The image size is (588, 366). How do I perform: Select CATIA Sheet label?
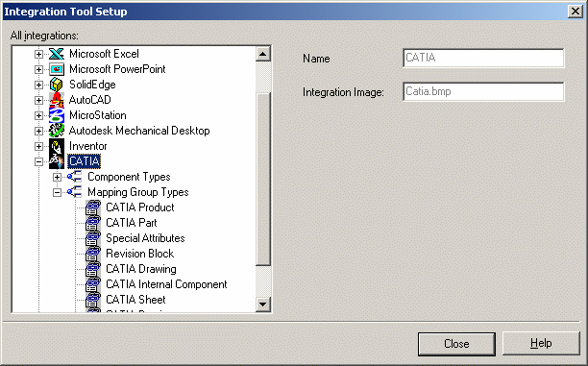[135, 300]
